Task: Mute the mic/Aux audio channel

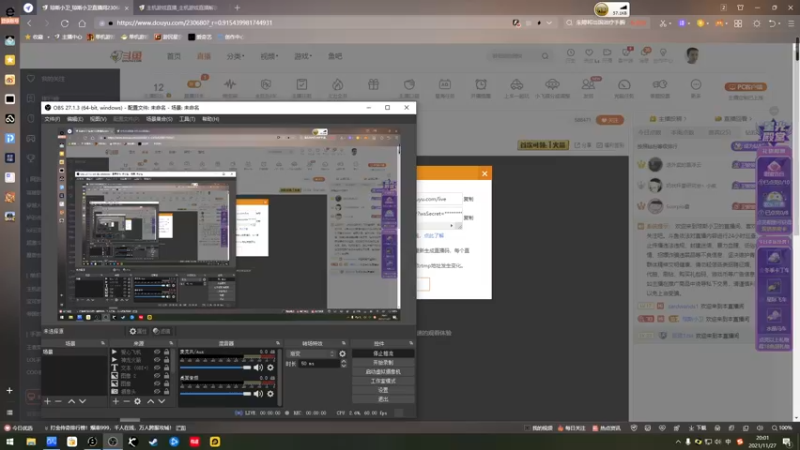Action: [258, 367]
